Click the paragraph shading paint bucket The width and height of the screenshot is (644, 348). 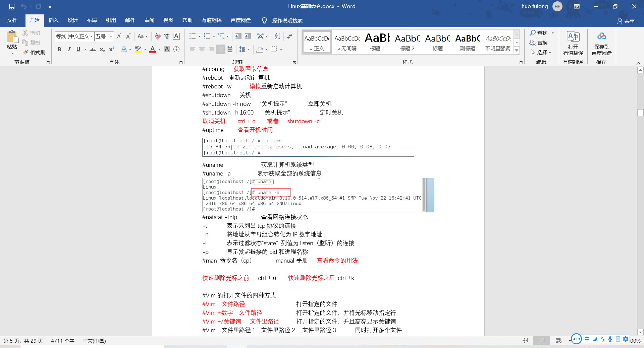(x=260, y=49)
